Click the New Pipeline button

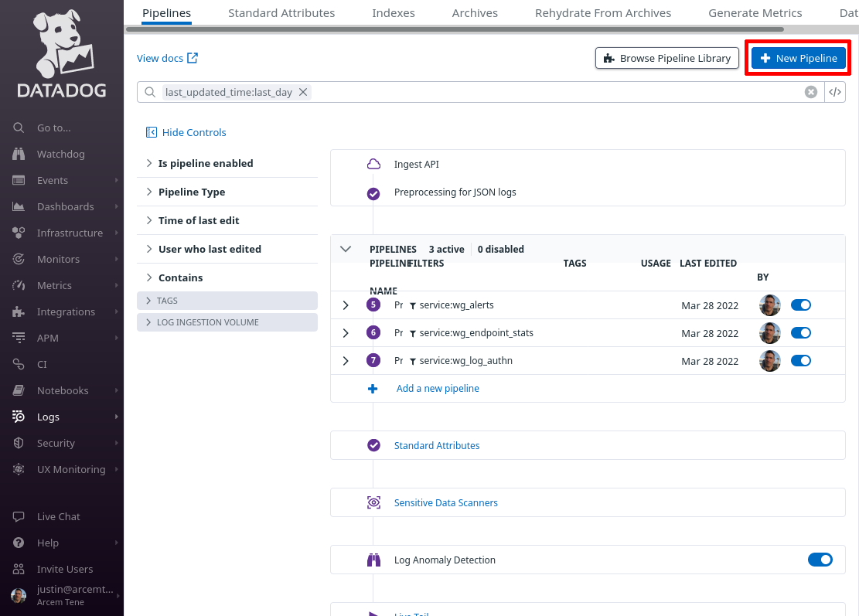click(799, 58)
